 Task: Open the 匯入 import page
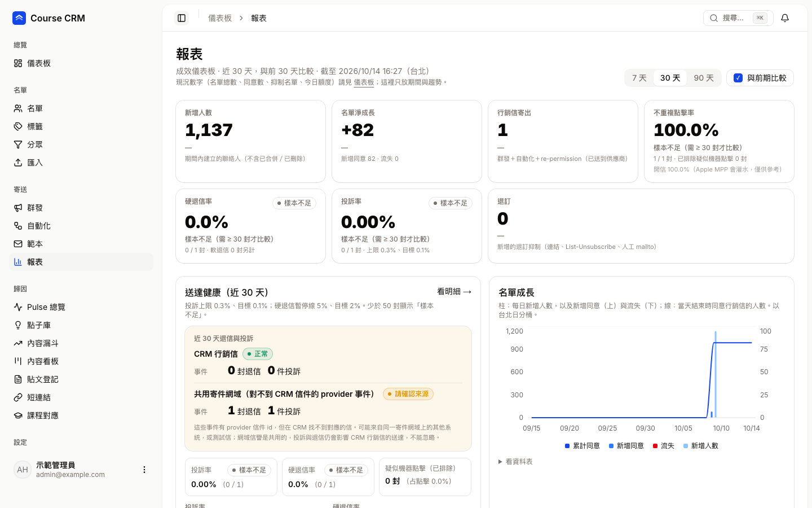click(82, 163)
